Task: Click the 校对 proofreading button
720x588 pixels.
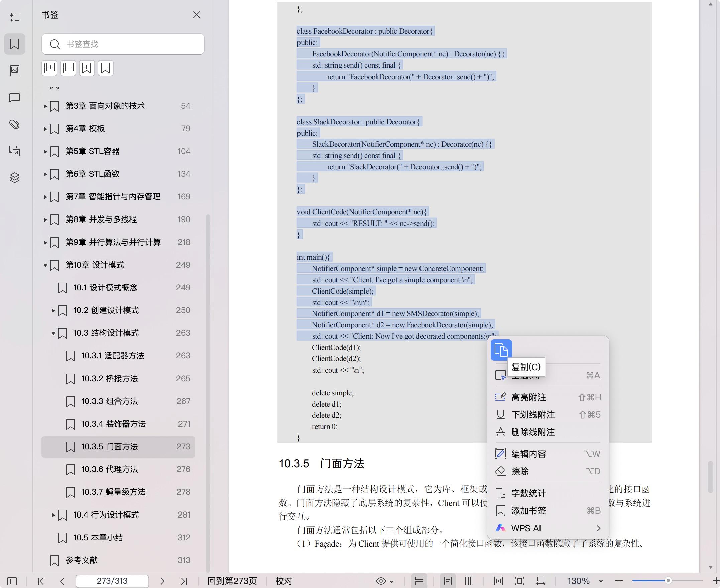Action: (284, 581)
